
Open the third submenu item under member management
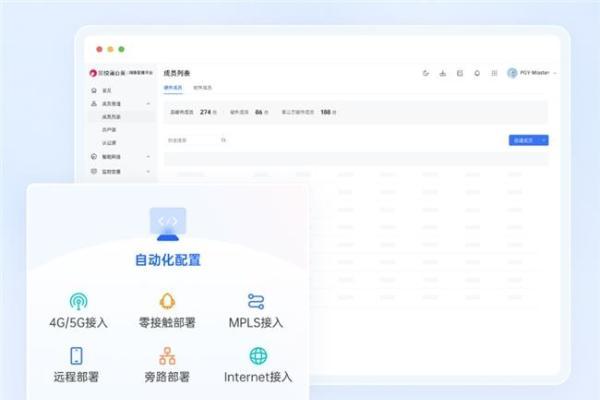[x=109, y=143]
